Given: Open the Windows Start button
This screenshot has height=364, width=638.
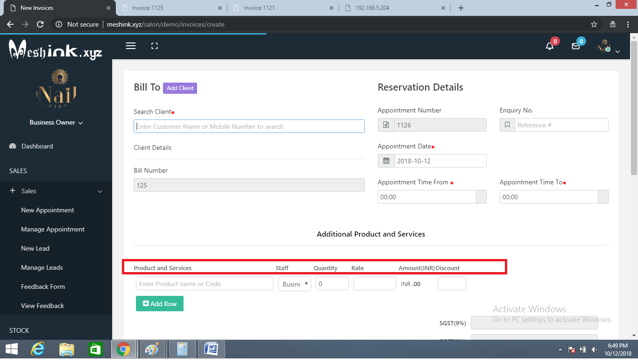Looking at the screenshot, I should (11, 349).
